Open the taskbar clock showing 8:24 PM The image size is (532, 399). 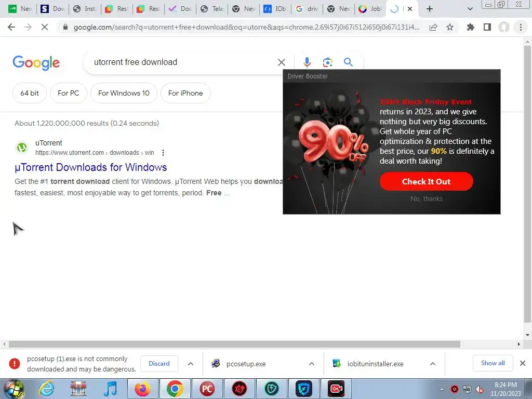tap(506, 389)
